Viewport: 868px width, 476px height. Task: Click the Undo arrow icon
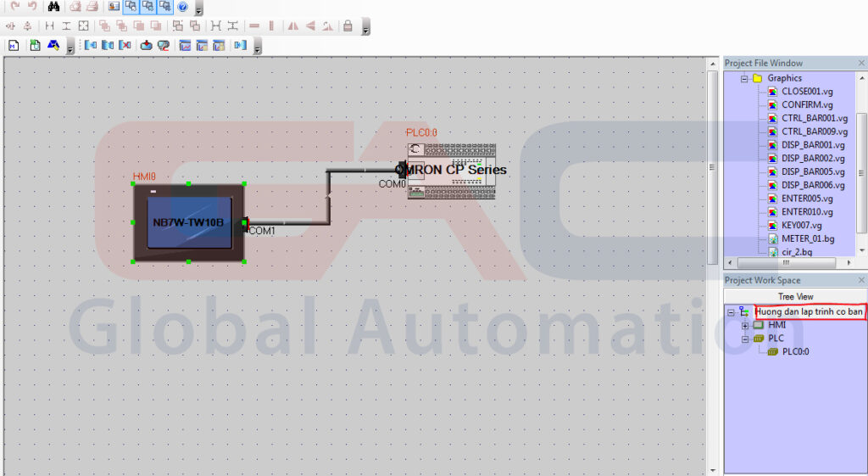pyautogui.click(x=32, y=6)
